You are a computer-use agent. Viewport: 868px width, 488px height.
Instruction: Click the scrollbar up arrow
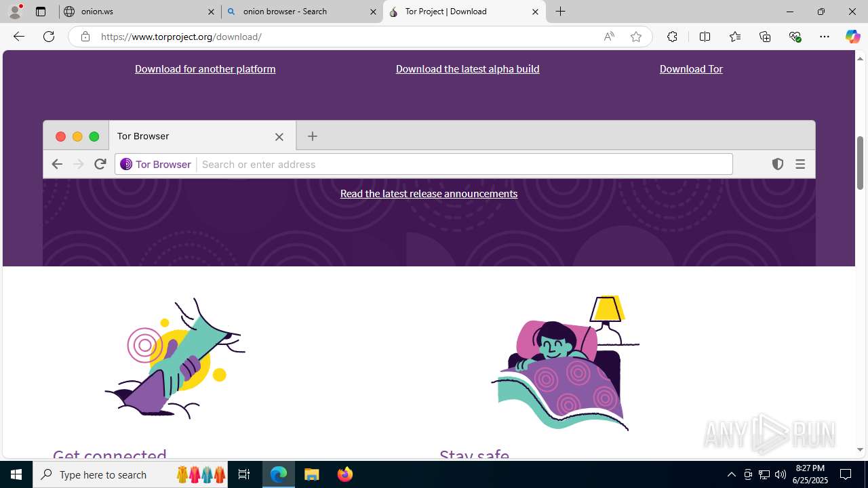coord(860,58)
